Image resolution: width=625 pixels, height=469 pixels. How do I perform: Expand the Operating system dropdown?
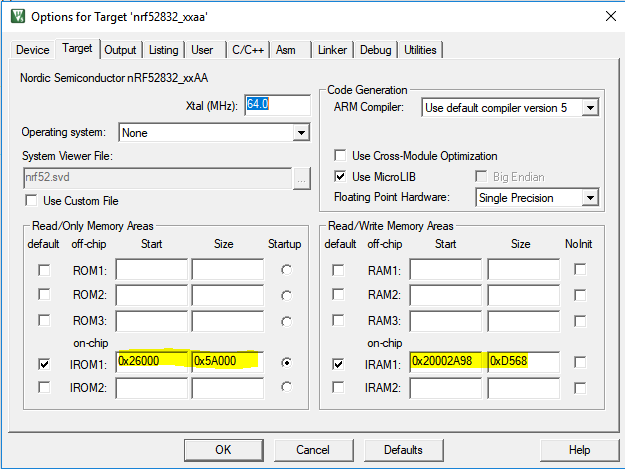pyautogui.click(x=301, y=133)
